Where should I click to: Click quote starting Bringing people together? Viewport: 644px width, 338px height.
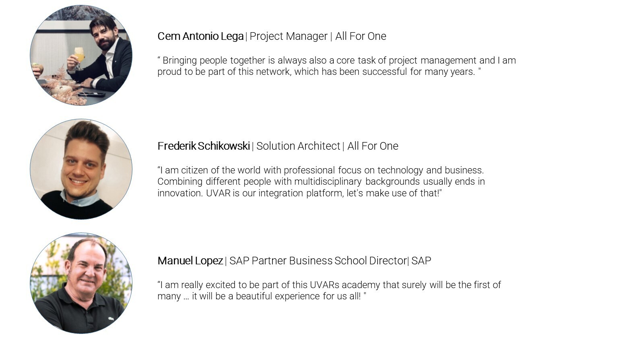click(336, 66)
